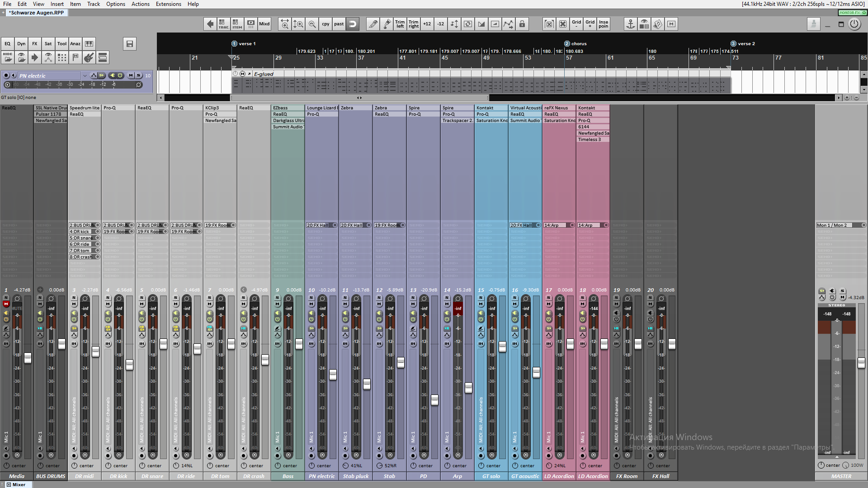Open dropdown arrow next to PN electric name
This screenshot has height=488, width=868.
tap(85, 75)
